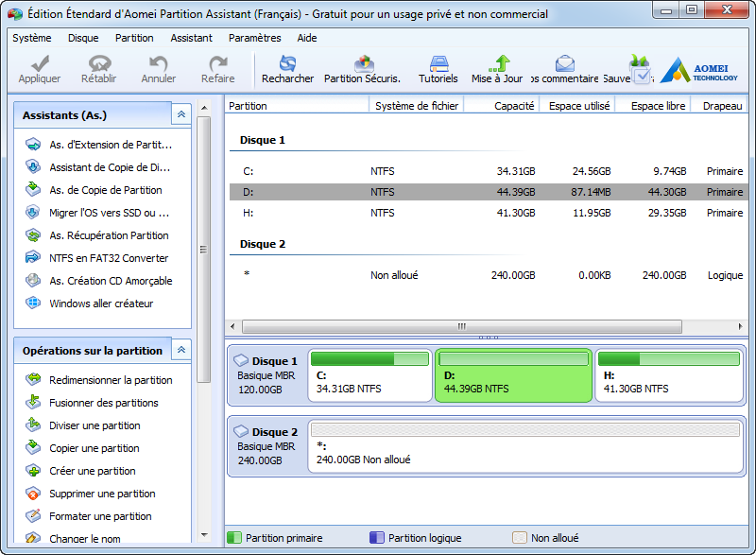
Task: Open As. Création CD Amorçable
Action: coord(99,281)
